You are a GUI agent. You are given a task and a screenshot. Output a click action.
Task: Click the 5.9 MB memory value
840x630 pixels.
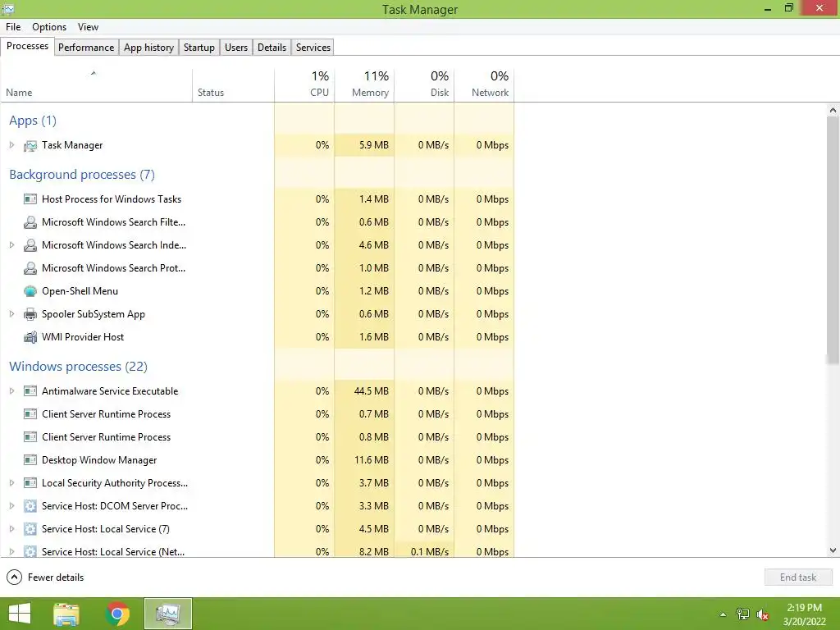(x=374, y=145)
